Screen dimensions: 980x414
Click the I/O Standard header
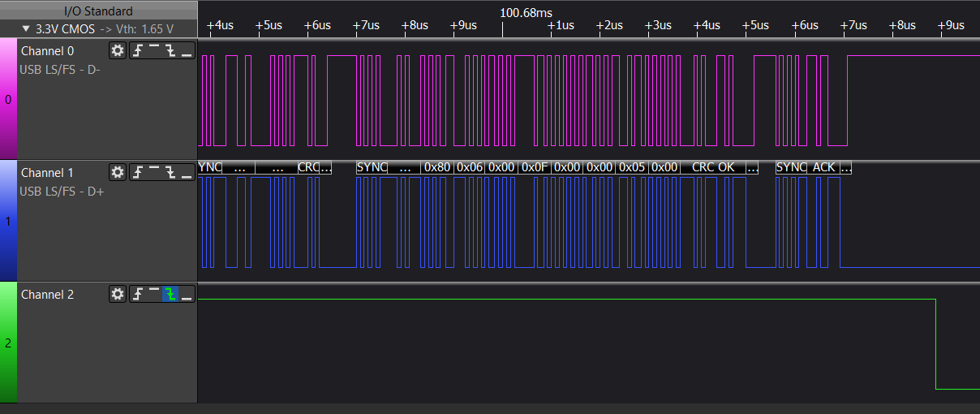pyautogui.click(x=98, y=11)
